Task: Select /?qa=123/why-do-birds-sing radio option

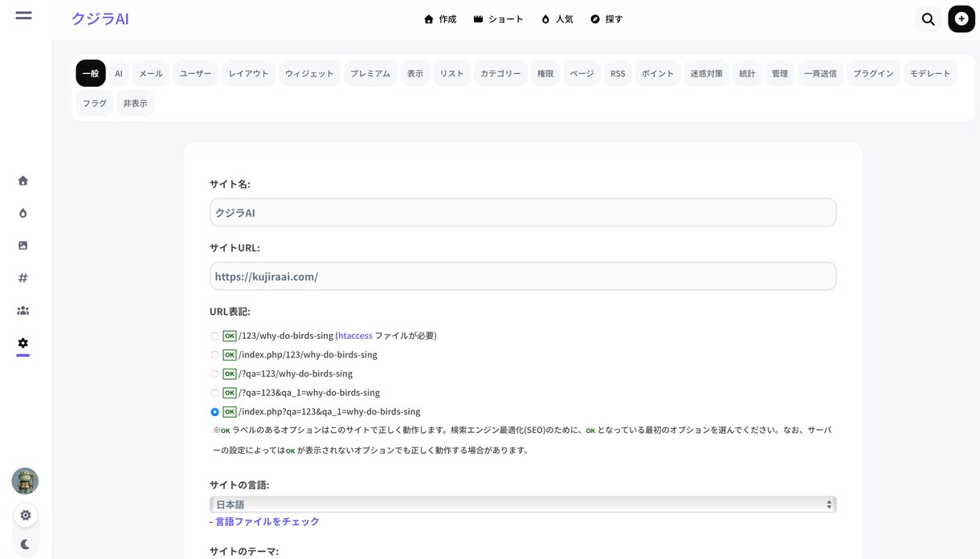Action: coord(214,374)
